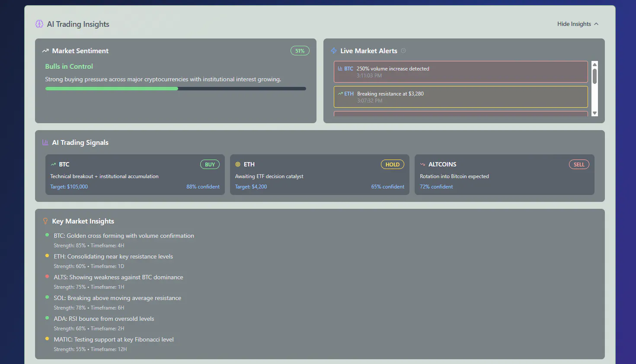This screenshot has height=364, width=636.
Task: Click the BTC signal uptrend icon
Action: (54, 164)
